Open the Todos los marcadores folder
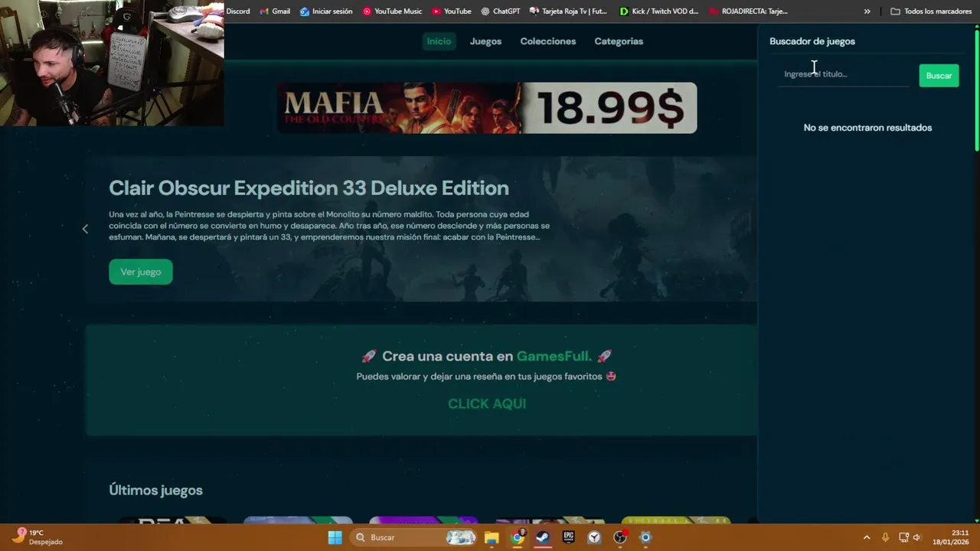980x551 pixels. pos(931,11)
